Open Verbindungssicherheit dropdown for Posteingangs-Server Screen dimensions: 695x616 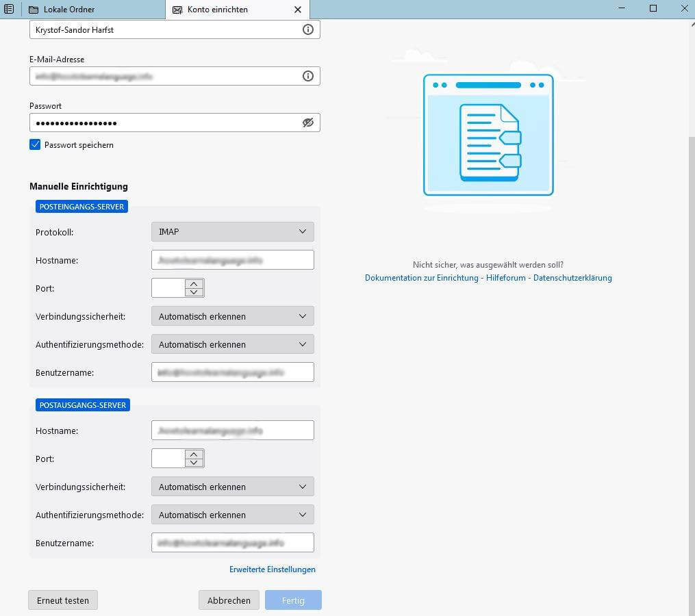pyautogui.click(x=232, y=316)
